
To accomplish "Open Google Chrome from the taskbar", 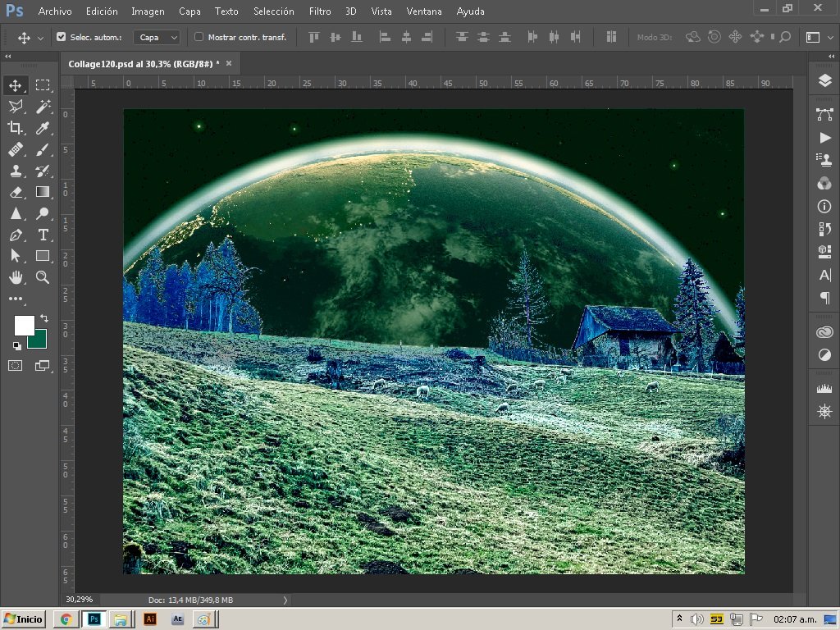I will click(x=66, y=619).
